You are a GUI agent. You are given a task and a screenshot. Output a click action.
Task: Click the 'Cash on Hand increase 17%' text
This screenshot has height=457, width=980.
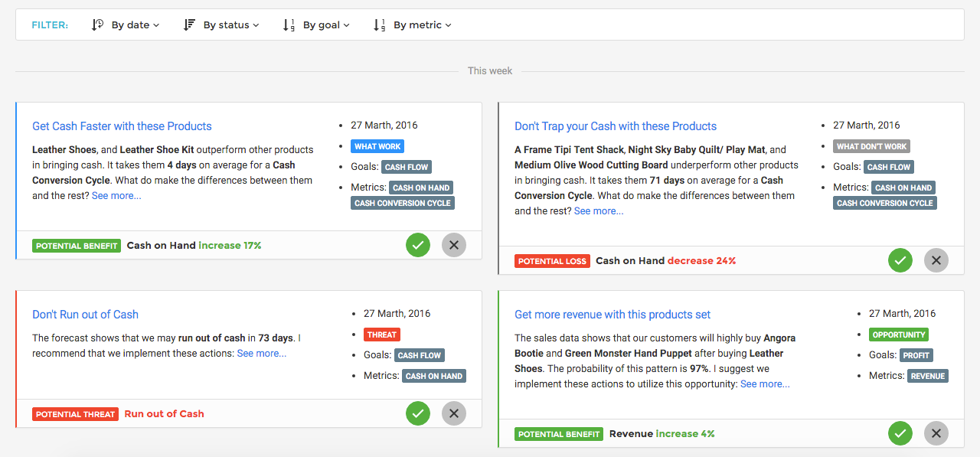(194, 246)
